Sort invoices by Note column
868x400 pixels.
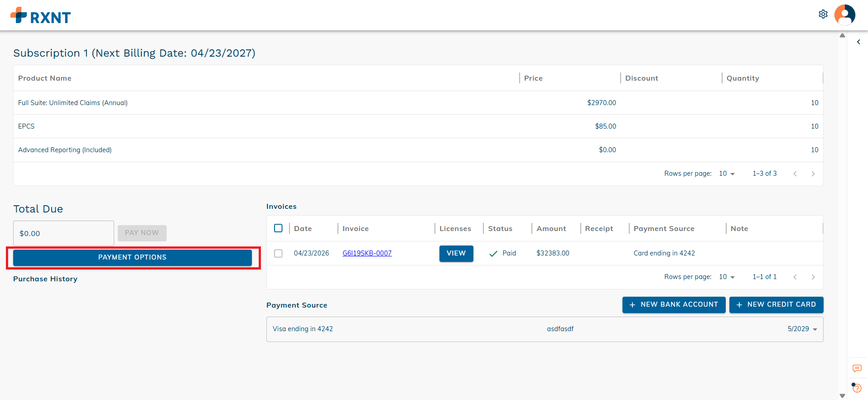[739, 229]
